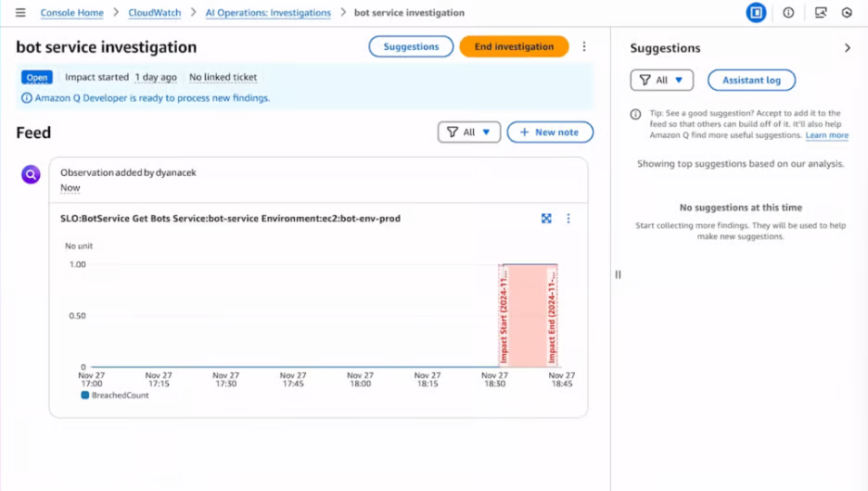Open the Assistant log
Screen dimensions: 868x491
click(751, 81)
